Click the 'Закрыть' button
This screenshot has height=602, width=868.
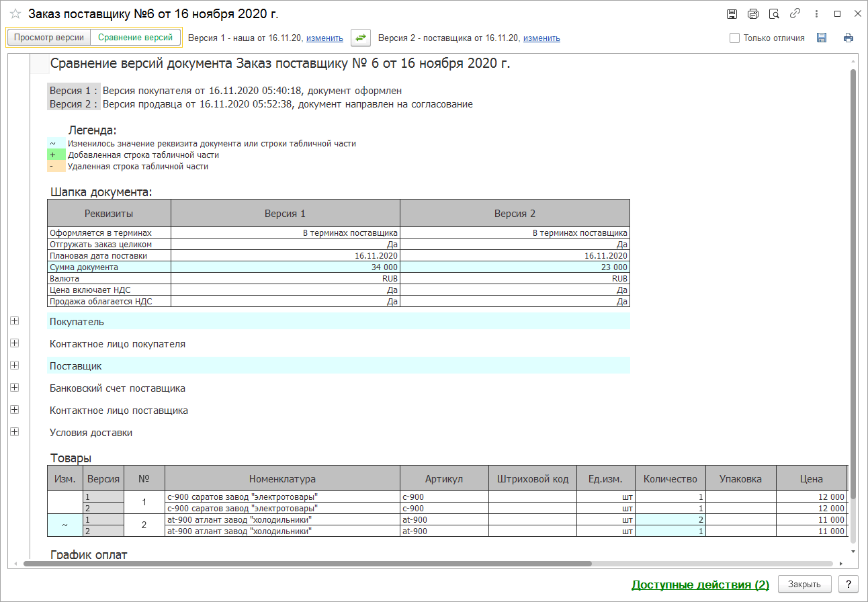(x=805, y=585)
